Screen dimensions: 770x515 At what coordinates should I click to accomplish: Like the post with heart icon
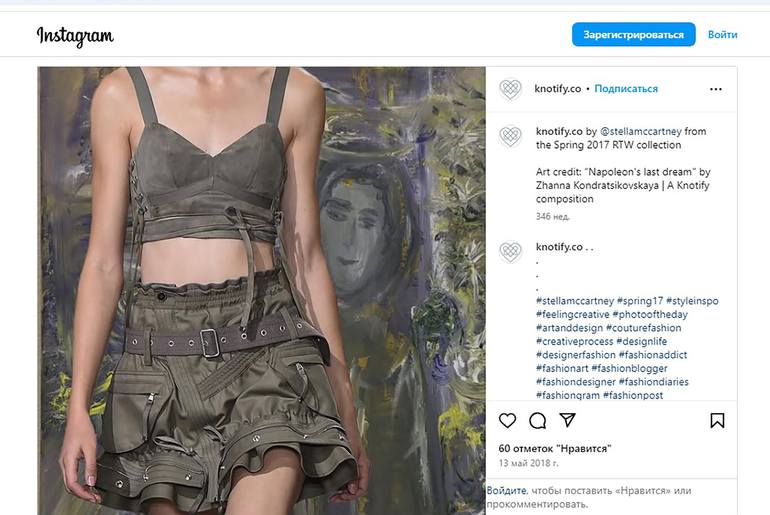click(x=508, y=420)
